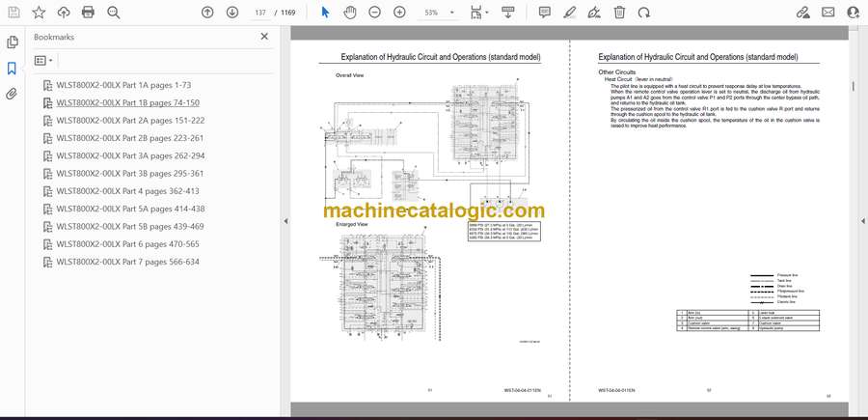This screenshot has width=868, height=420.
Task: Open the bookmarks options menu dropdown
Action: click(x=43, y=61)
